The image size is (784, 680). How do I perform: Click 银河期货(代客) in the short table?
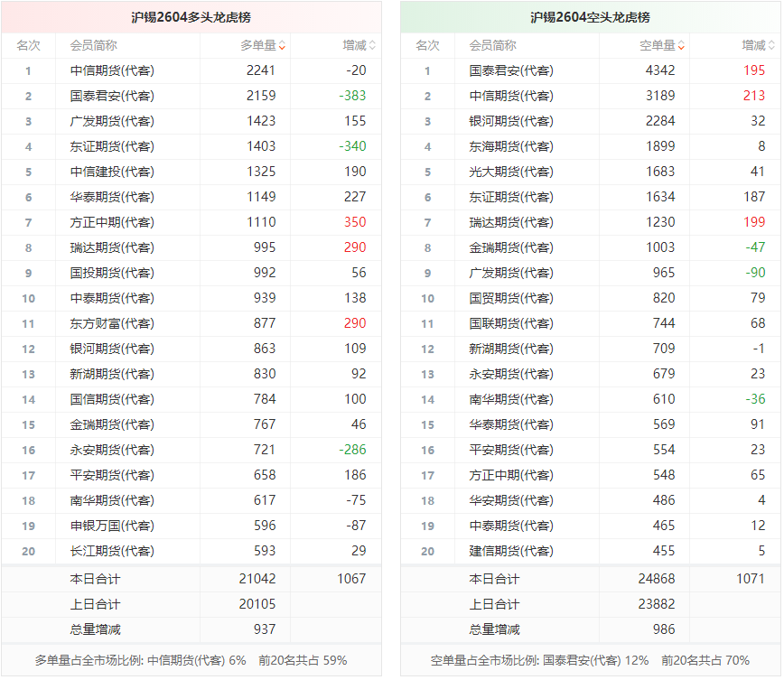511,121
